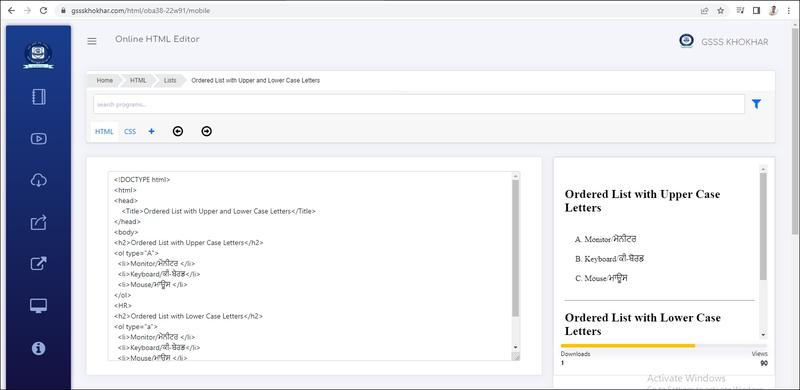800x390 pixels.
Task: Click the blue filter funnel icon
Action: (756, 104)
